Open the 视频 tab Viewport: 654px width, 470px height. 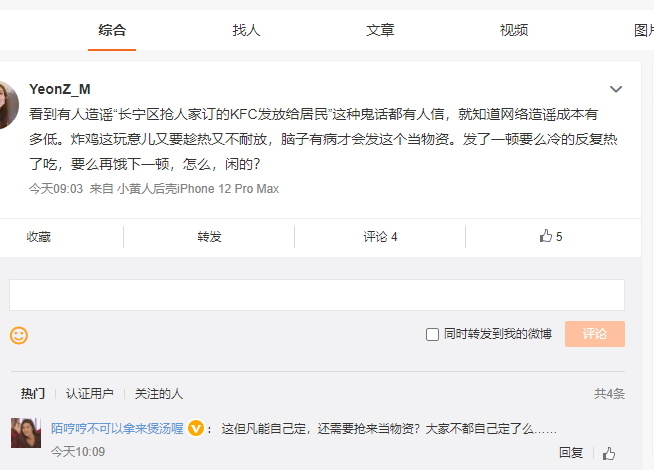click(x=514, y=30)
